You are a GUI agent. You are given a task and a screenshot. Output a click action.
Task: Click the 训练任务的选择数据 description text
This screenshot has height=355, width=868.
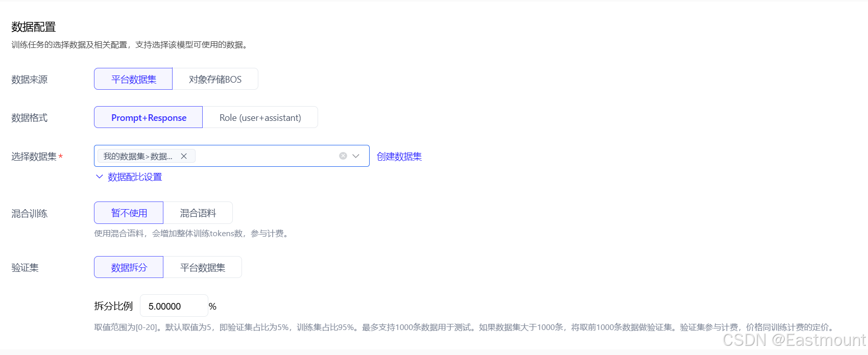[x=131, y=45]
